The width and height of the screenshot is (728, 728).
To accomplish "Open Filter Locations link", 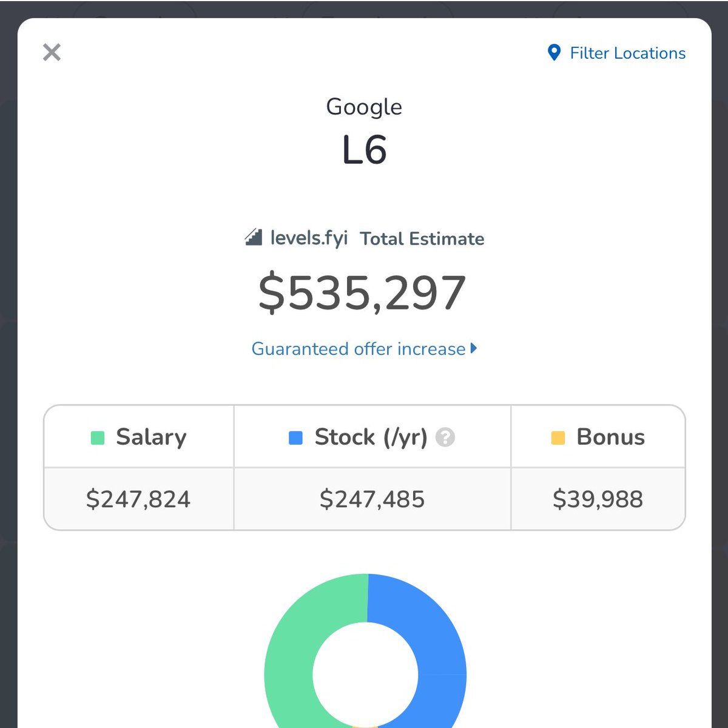I will tap(616, 53).
